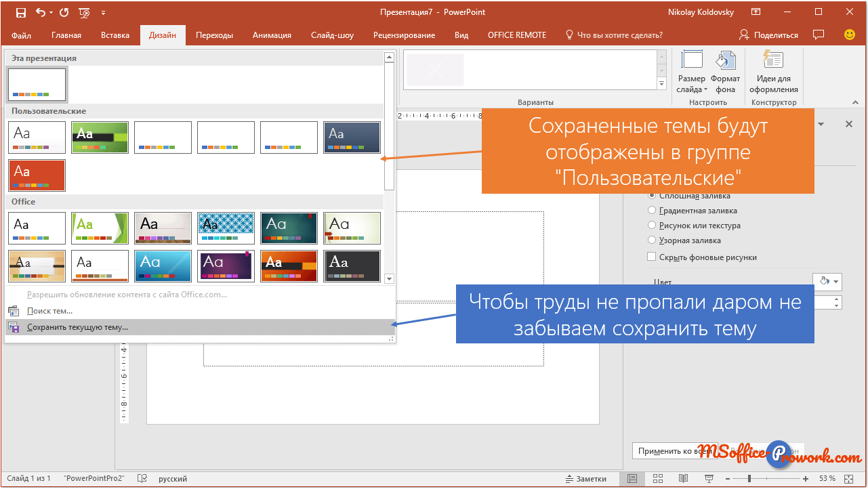The image size is (868, 489).
Task: Pick the orange Berlin theme thumbnail
Action: [x=289, y=266]
